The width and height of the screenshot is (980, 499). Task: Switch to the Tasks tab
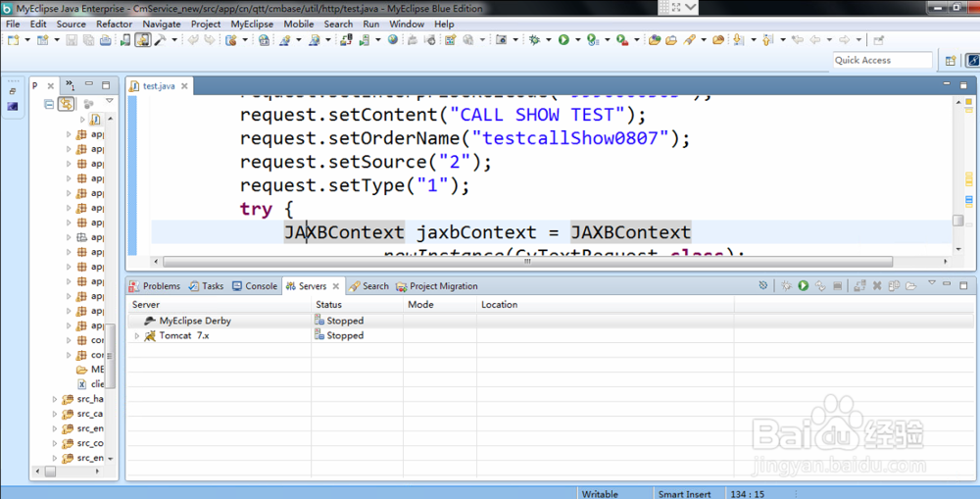(206, 285)
